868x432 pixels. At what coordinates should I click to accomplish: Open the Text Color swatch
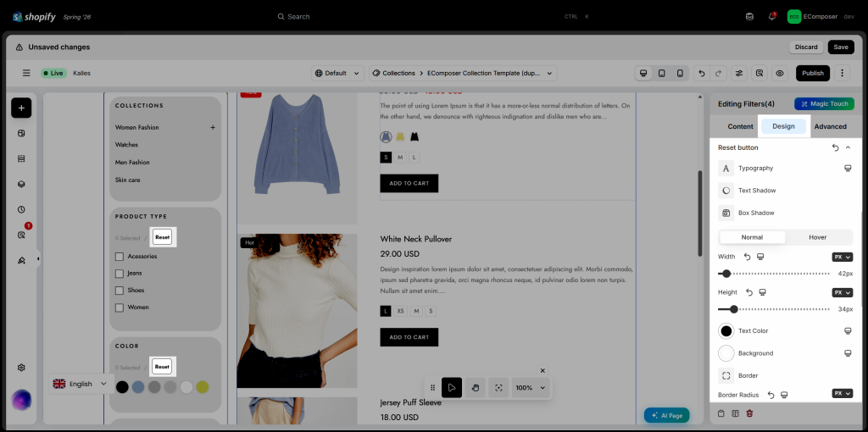[726, 330]
